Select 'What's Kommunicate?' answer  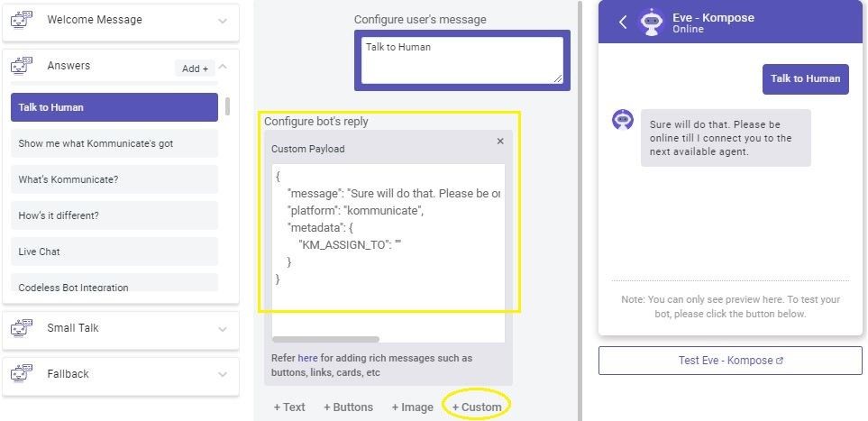coord(114,179)
